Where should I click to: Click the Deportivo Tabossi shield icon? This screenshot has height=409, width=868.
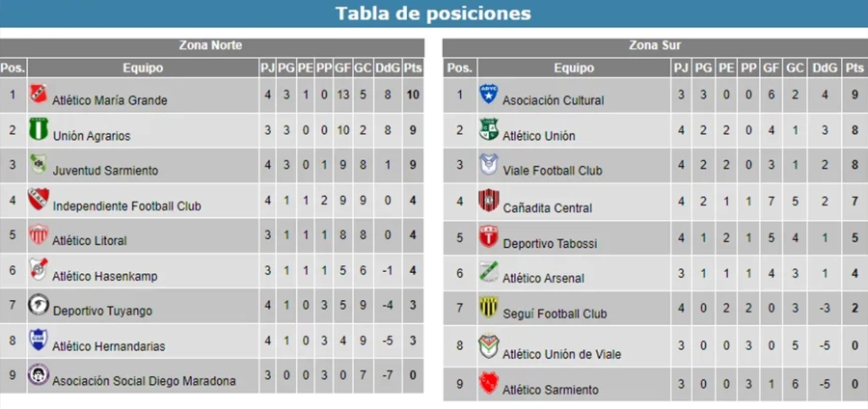(x=489, y=237)
